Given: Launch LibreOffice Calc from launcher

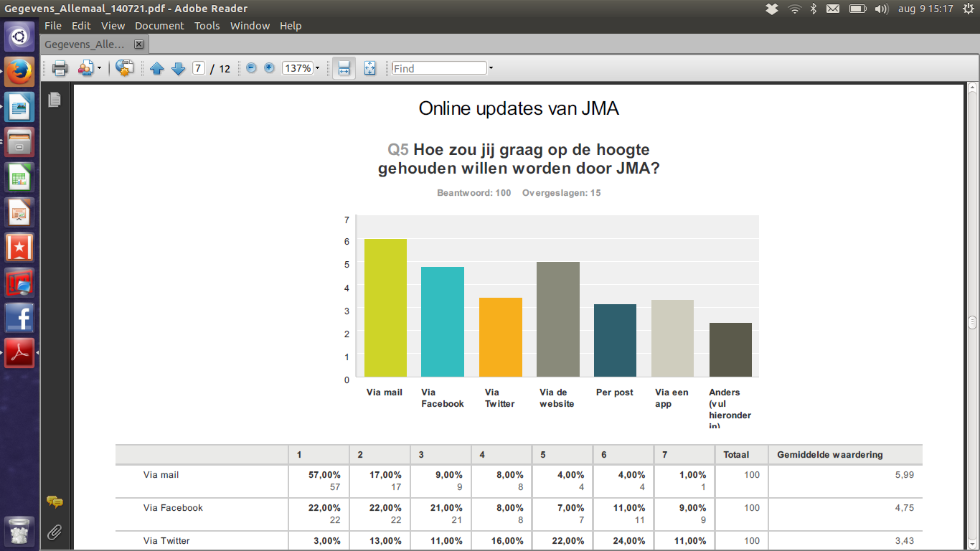Looking at the screenshot, I should coord(19,176).
